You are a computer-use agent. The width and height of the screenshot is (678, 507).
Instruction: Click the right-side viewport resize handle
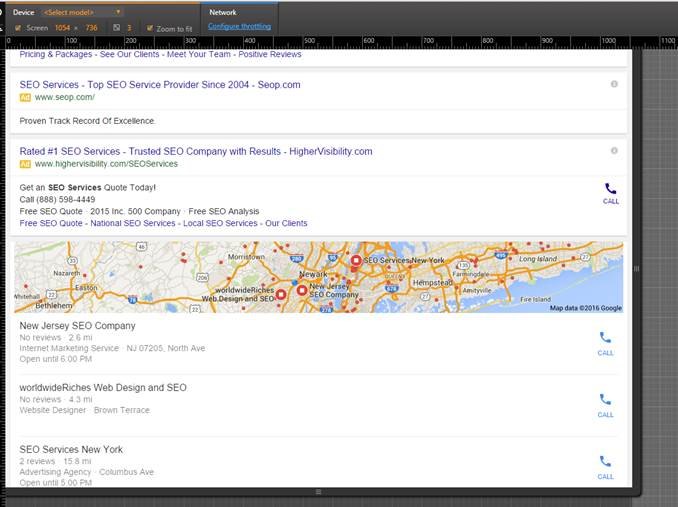(636, 269)
